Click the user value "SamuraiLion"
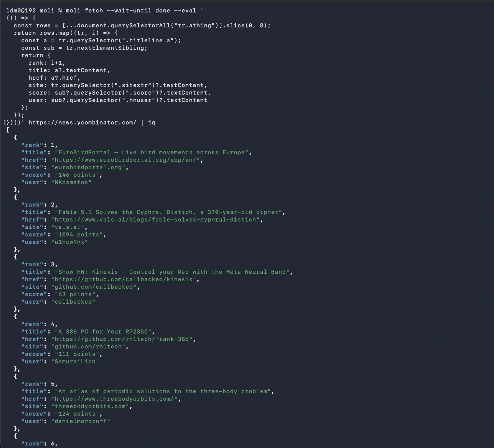The image size is (494, 448). pos(75,362)
